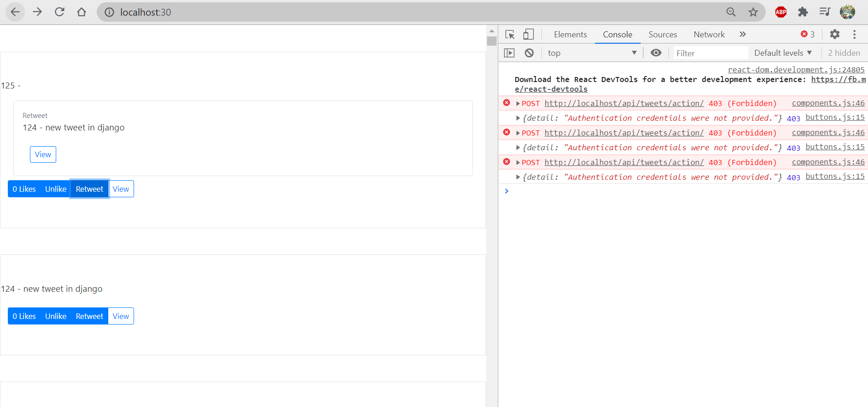Toggle the device toolbar icon
The height and width of the screenshot is (407, 868).
coord(528,35)
